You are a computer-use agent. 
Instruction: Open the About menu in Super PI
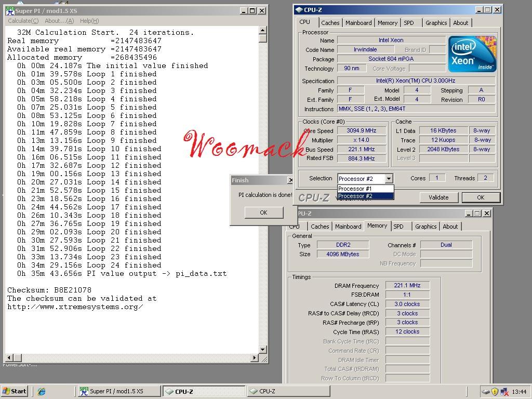point(59,21)
